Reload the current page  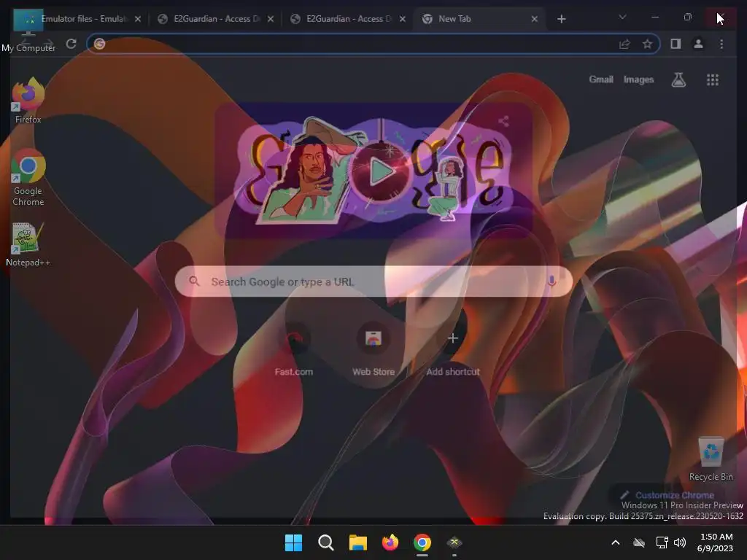point(71,44)
